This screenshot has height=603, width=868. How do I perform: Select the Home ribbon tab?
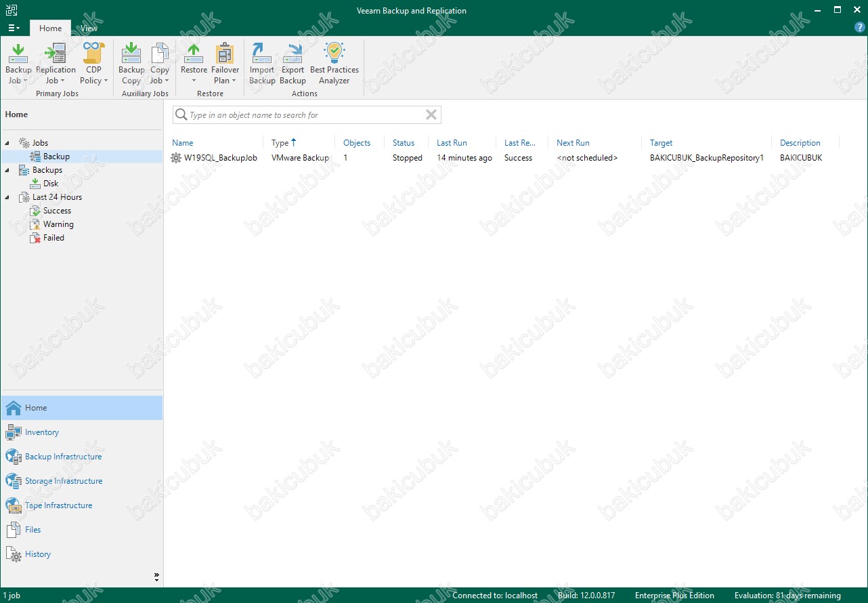(x=50, y=28)
